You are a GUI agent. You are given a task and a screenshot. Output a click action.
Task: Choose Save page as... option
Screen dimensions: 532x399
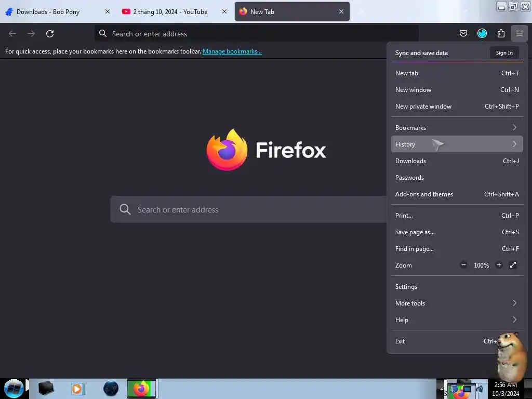457,232
